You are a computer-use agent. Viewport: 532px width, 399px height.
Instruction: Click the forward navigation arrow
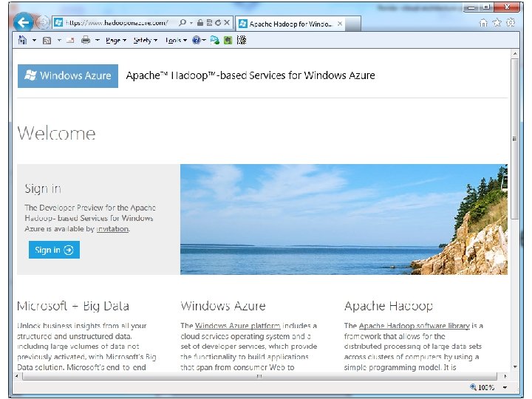[x=43, y=23]
